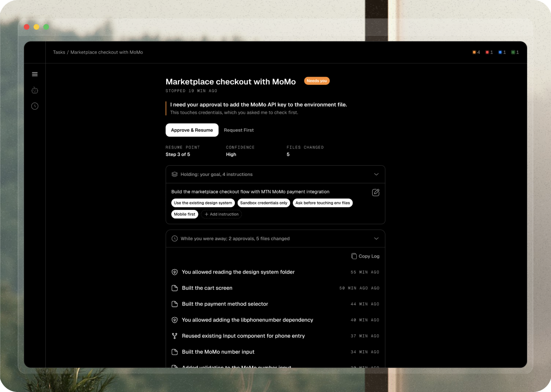Image resolution: width=551 pixels, height=392 pixels.
Task: Click the green status indicator showing 1
Action: (515, 52)
